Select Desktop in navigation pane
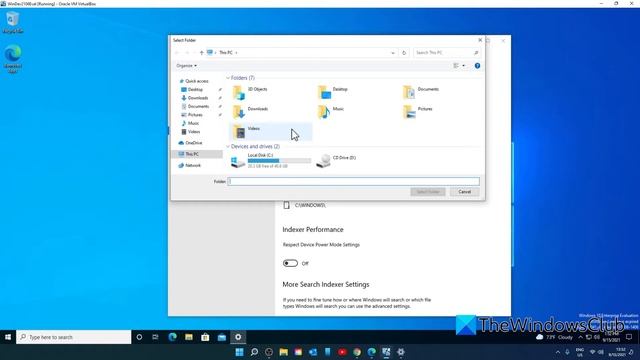 click(x=195, y=89)
